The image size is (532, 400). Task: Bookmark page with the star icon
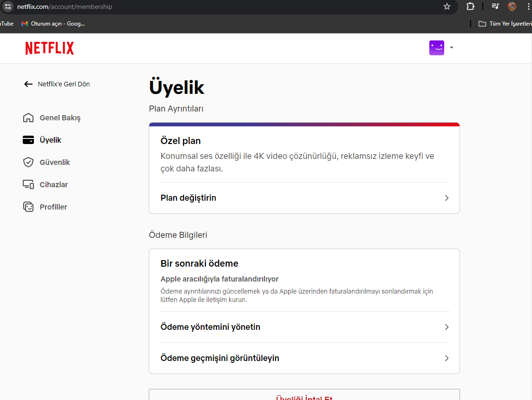pyautogui.click(x=447, y=7)
